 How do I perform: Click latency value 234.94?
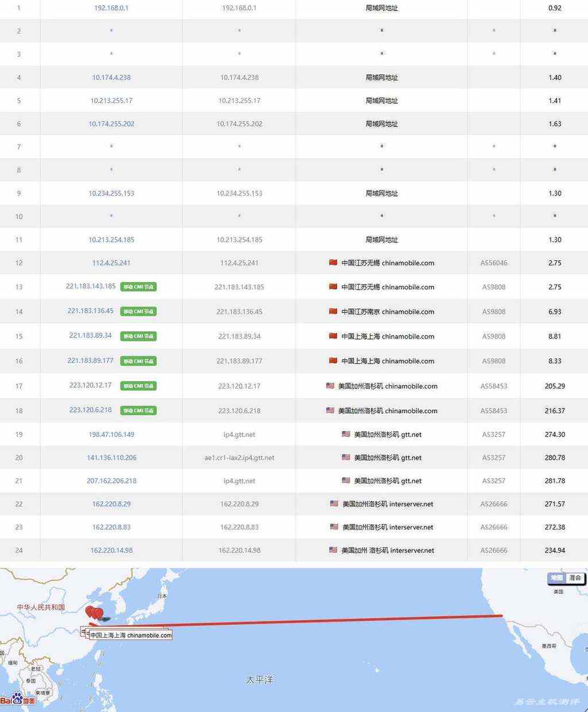(555, 550)
